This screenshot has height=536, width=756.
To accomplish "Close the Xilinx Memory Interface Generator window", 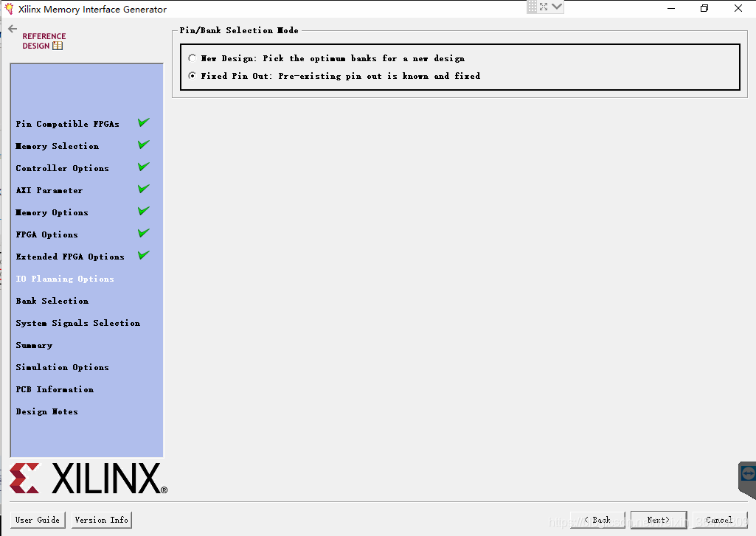I will (x=738, y=8).
